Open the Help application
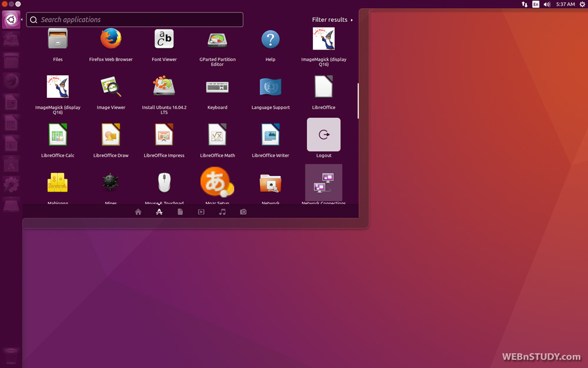 (x=270, y=39)
